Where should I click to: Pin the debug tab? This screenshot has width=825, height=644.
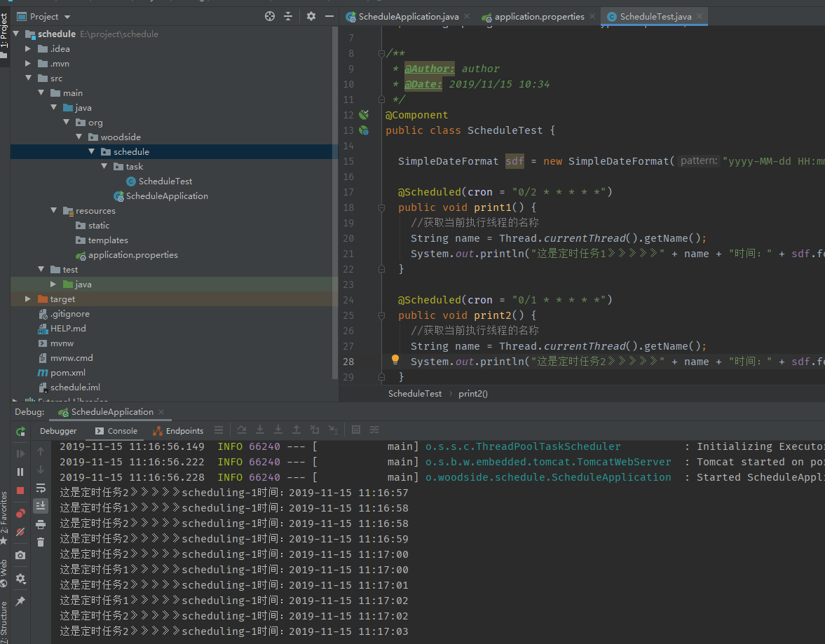20,601
